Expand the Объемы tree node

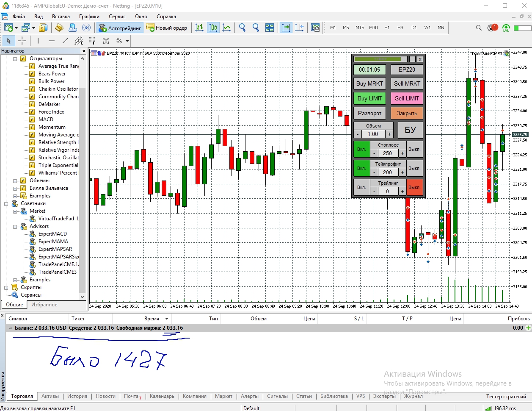[x=15, y=181]
